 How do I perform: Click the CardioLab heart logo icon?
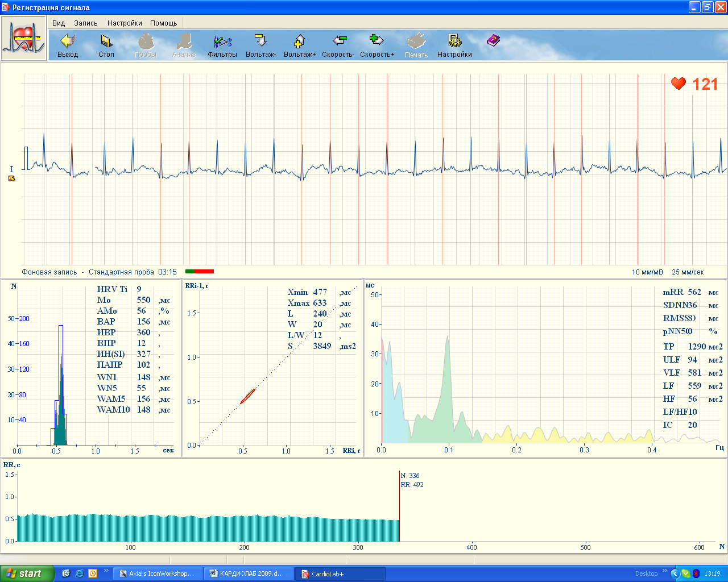coord(23,38)
